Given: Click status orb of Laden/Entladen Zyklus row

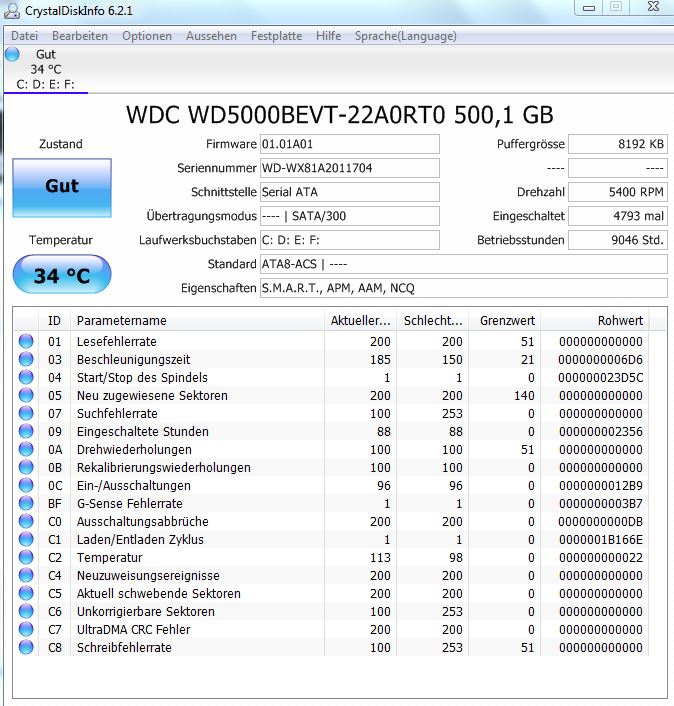Looking at the screenshot, I should point(26,539).
